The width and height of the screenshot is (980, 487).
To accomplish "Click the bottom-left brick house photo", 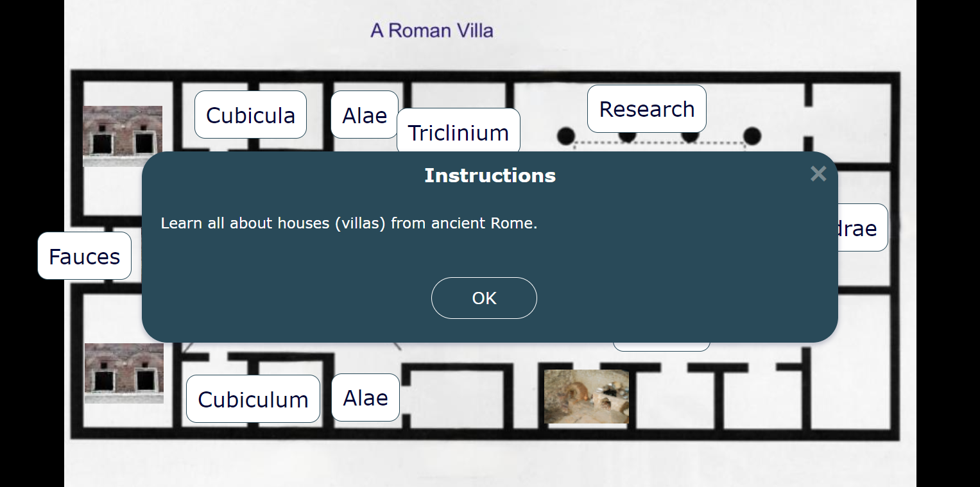I will click(x=123, y=373).
